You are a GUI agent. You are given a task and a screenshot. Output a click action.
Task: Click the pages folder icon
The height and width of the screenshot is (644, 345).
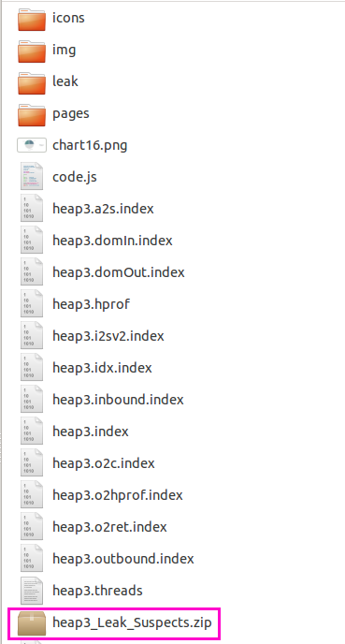pyautogui.click(x=32, y=114)
